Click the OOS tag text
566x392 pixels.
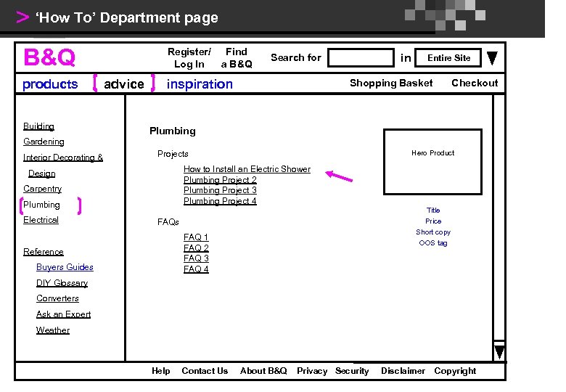pyautogui.click(x=433, y=243)
